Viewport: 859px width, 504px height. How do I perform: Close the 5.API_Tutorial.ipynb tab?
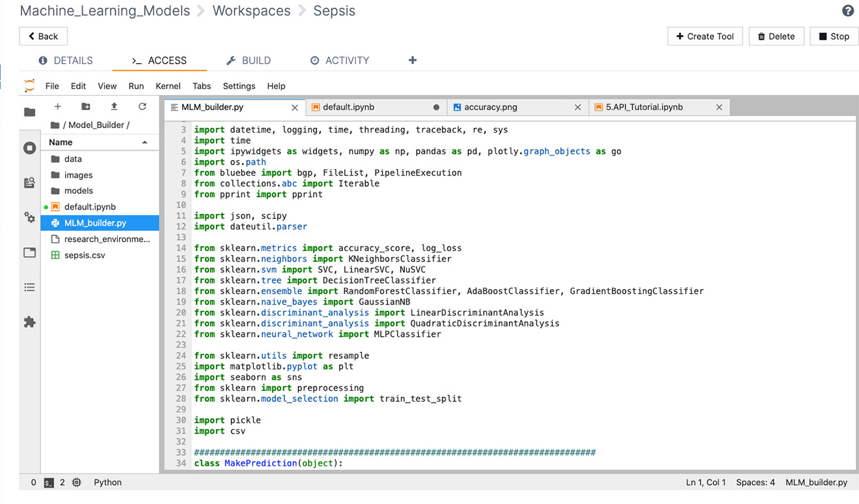[x=719, y=107]
